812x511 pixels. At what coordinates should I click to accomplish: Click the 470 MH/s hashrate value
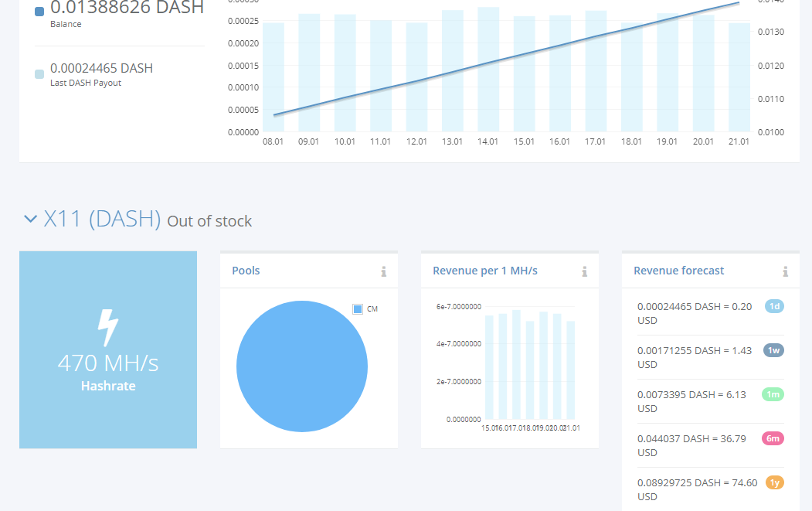[x=108, y=363]
